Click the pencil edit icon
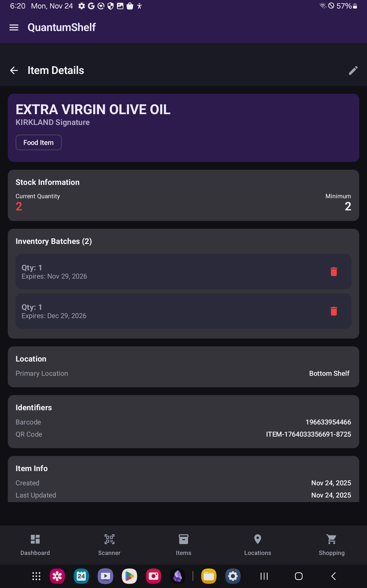Image resolution: width=367 pixels, height=588 pixels. pos(353,71)
